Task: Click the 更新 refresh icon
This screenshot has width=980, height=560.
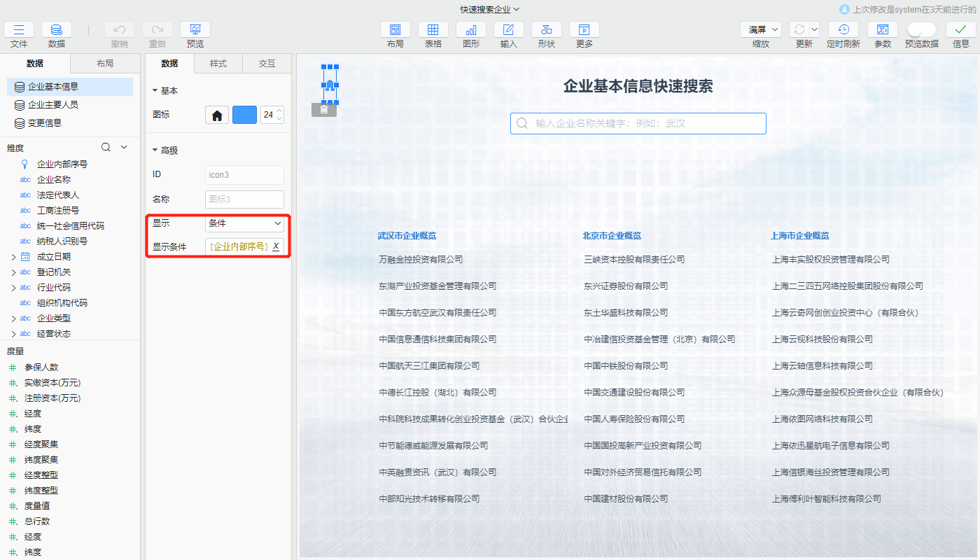Action: [799, 29]
